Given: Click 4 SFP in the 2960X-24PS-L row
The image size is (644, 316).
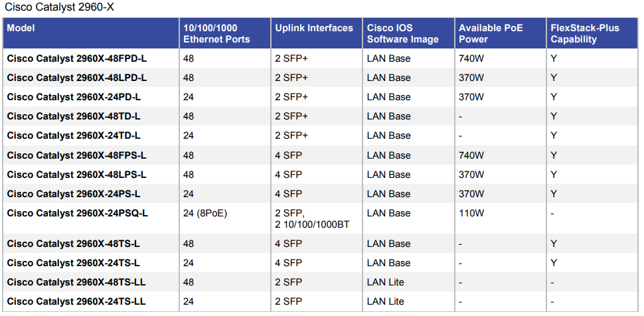Looking at the screenshot, I should tap(288, 194).
